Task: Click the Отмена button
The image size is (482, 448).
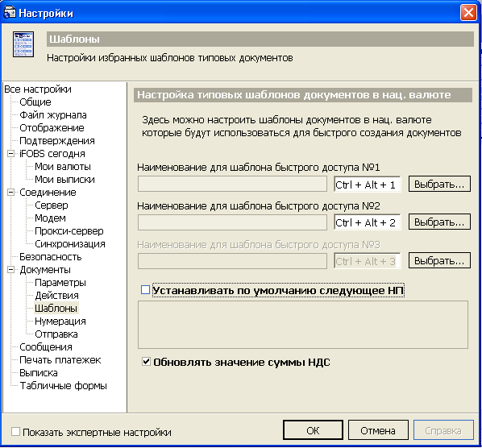Action: [378, 430]
